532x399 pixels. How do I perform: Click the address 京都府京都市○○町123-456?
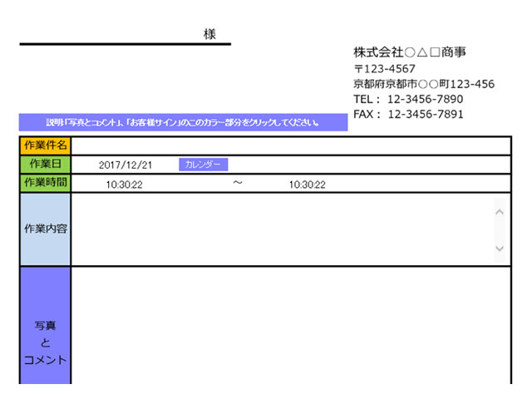[x=424, y=84]
